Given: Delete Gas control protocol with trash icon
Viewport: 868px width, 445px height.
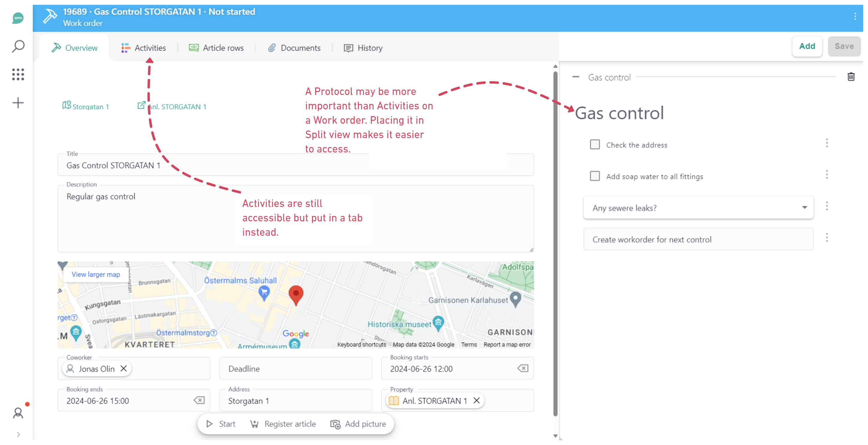Looking at the screenshot, I should pos(851,77).
